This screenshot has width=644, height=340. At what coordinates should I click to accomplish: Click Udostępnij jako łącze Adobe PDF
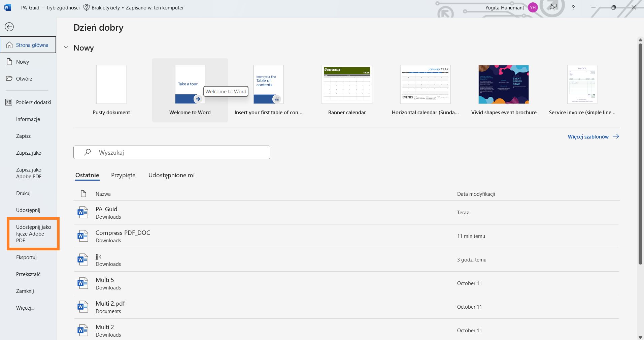[x=33, y=234]
